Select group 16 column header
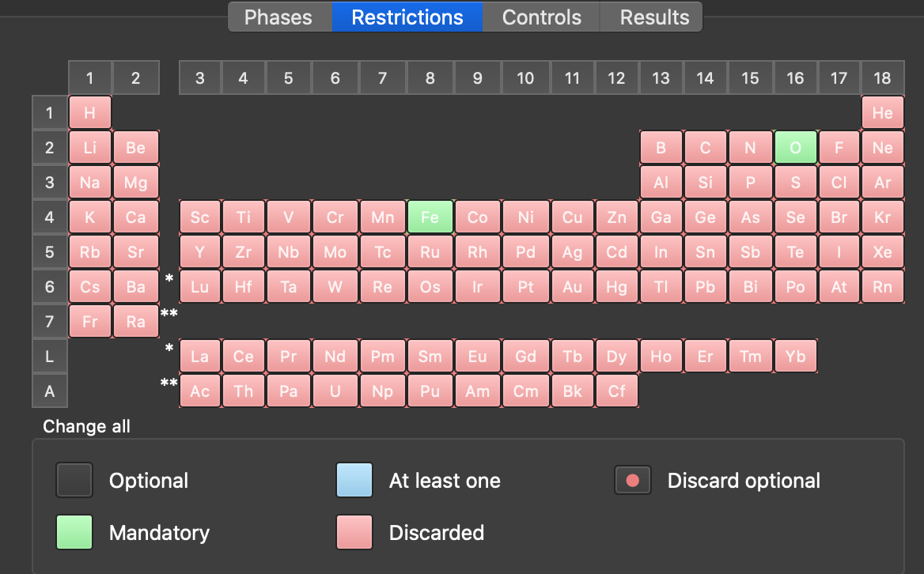The width and height of the screenshot is (924, 574). [795, 78]
